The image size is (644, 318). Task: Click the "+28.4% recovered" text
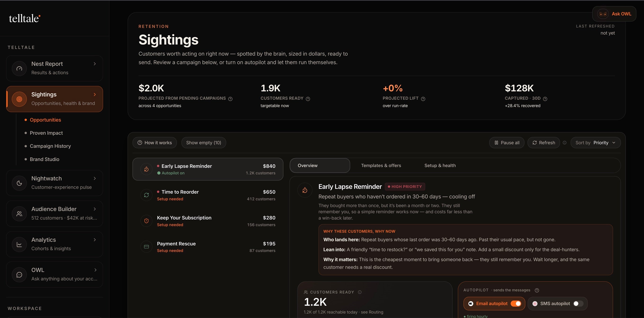point(523,106)
